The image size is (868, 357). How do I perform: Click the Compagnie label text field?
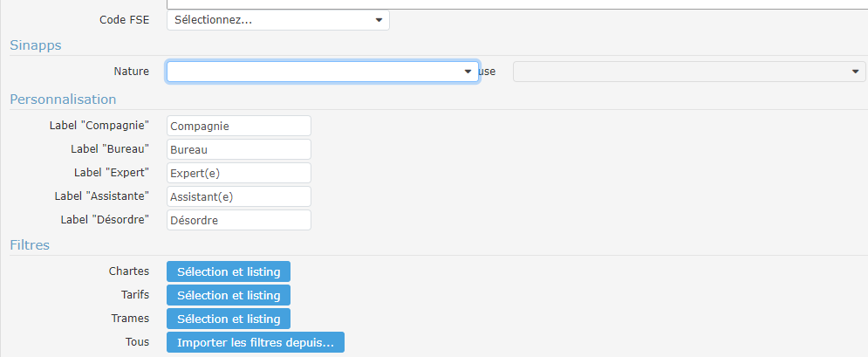[238, 127]
